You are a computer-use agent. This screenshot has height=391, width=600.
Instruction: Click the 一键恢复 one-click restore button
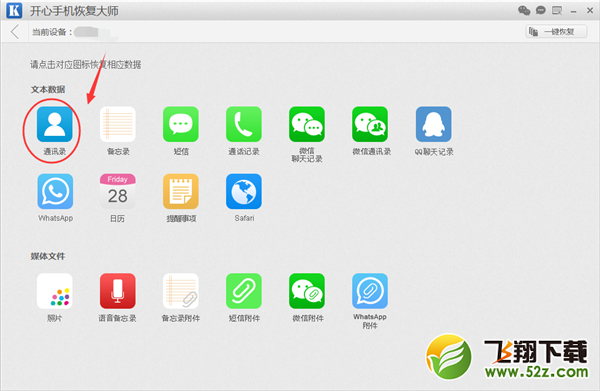click(x=556, y=31)
